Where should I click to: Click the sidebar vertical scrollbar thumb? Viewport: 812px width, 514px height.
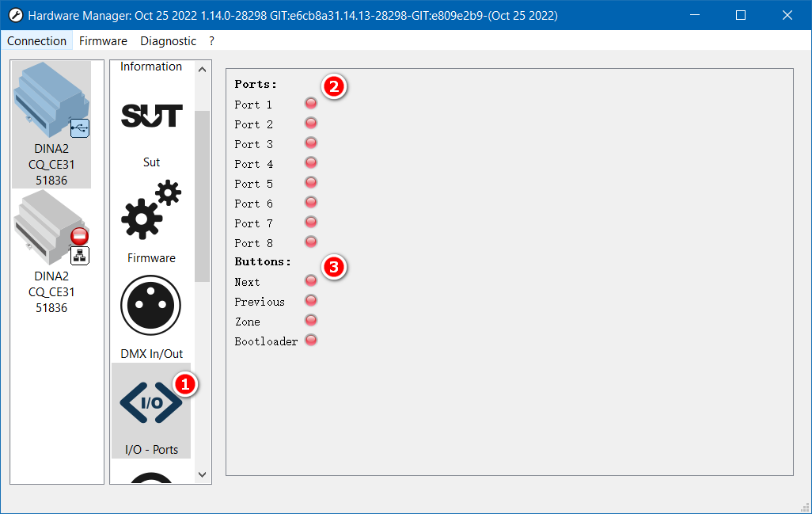(x=202, y=196)
